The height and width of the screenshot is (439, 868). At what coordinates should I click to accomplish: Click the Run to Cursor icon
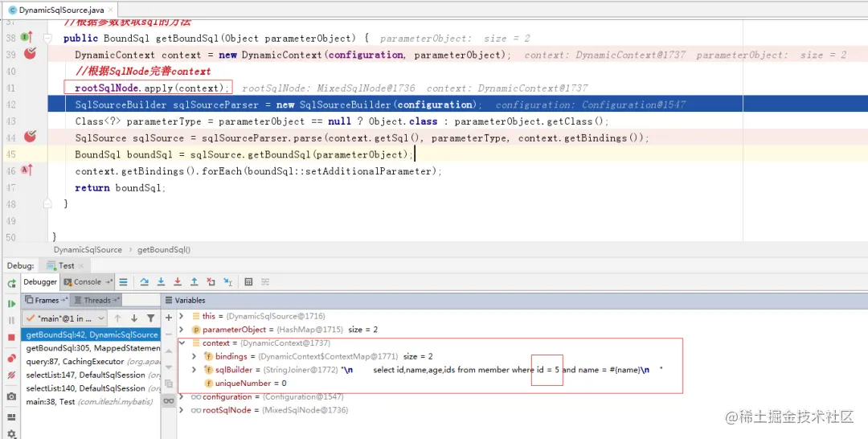[227, 281]
